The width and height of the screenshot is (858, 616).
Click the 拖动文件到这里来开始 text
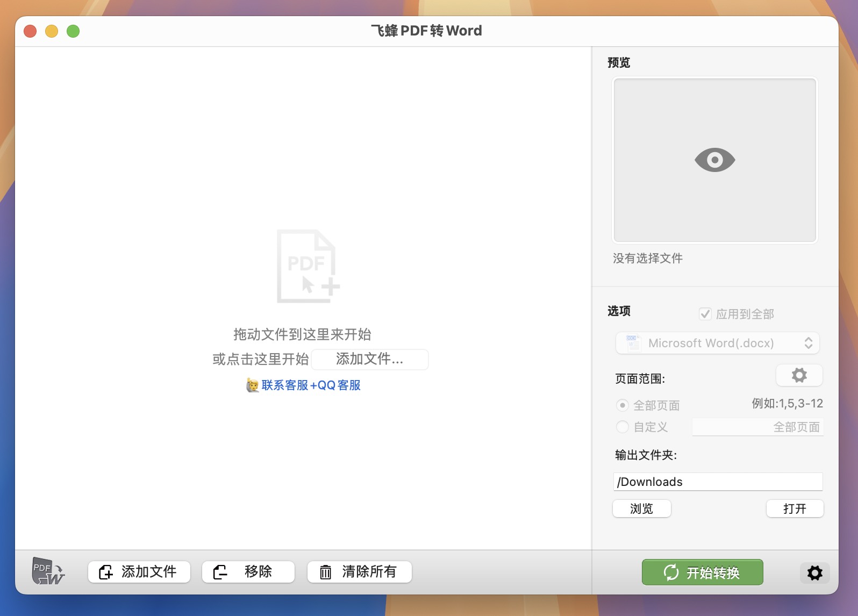(x=302, y=334)
